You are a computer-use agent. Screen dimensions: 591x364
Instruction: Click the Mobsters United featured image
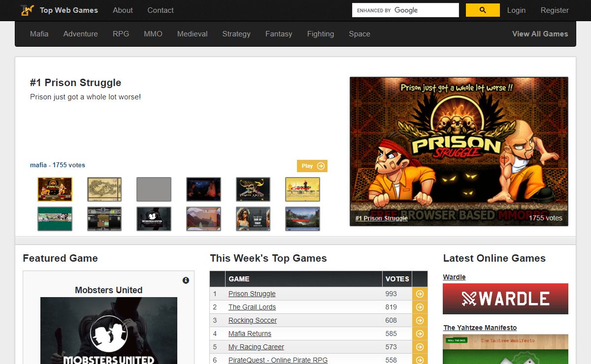(x=109, y=331)
